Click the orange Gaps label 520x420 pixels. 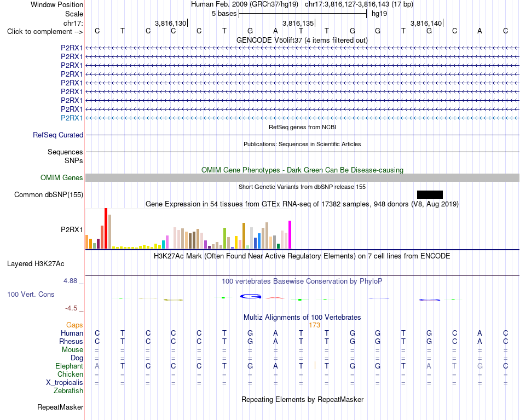click(74, 325)
